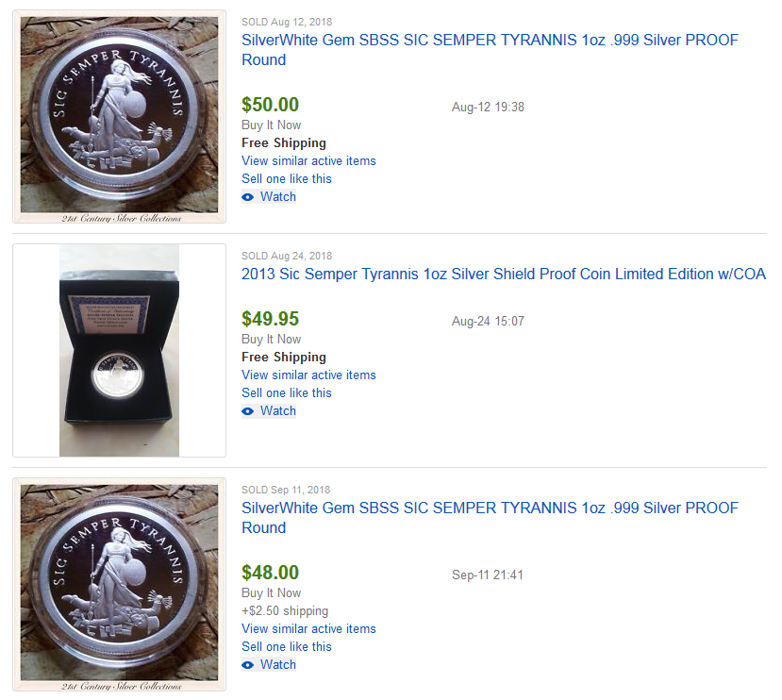The image size is (782, 700).
Task: Select Sell one like this under $50.00 item
Action: point(287,178)
